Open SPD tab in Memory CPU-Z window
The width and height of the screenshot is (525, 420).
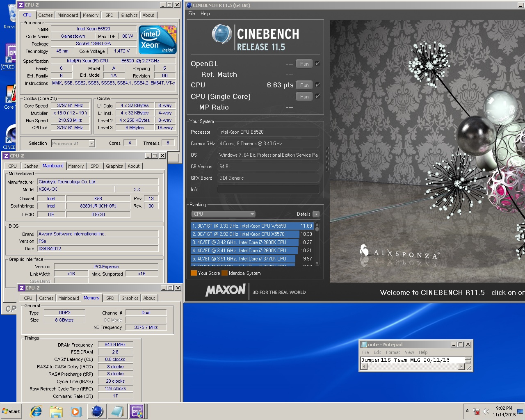tap(110, 298)
